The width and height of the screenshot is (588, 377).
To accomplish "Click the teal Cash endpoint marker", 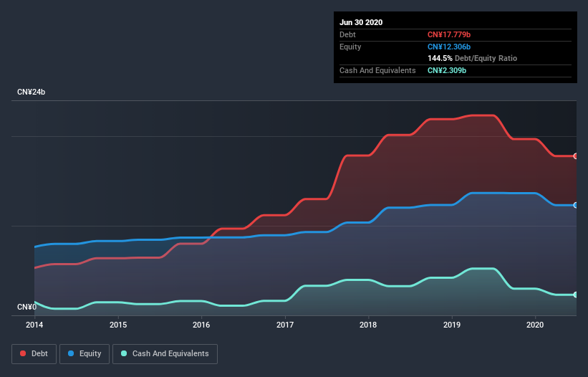I will pos(576,295).
